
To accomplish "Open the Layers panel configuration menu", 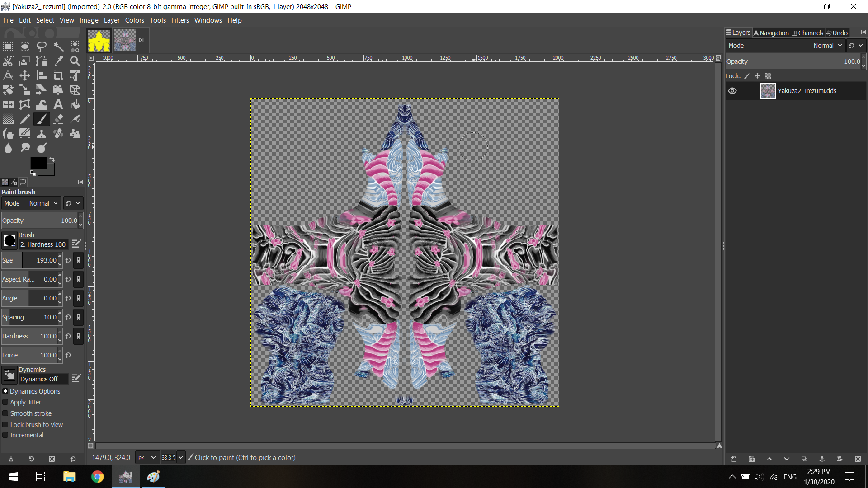I will (863, 33).
